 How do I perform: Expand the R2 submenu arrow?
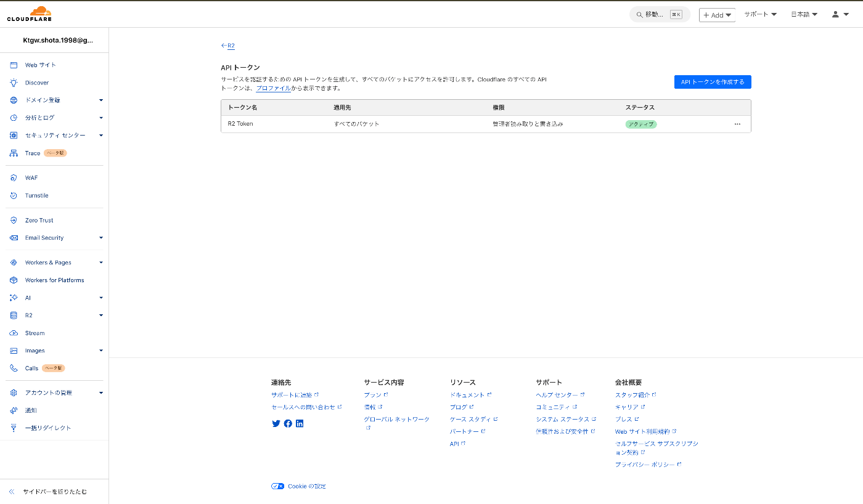tap(101, 315)
